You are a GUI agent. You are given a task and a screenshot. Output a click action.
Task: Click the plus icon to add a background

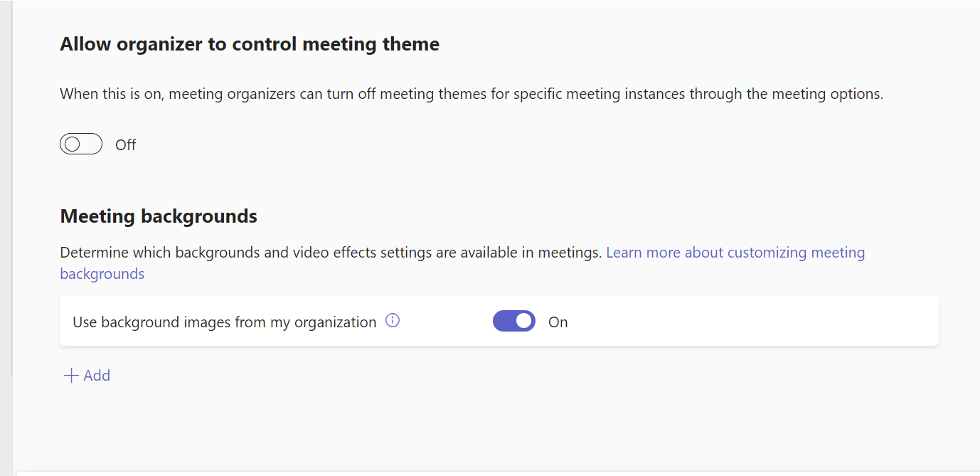71,376
